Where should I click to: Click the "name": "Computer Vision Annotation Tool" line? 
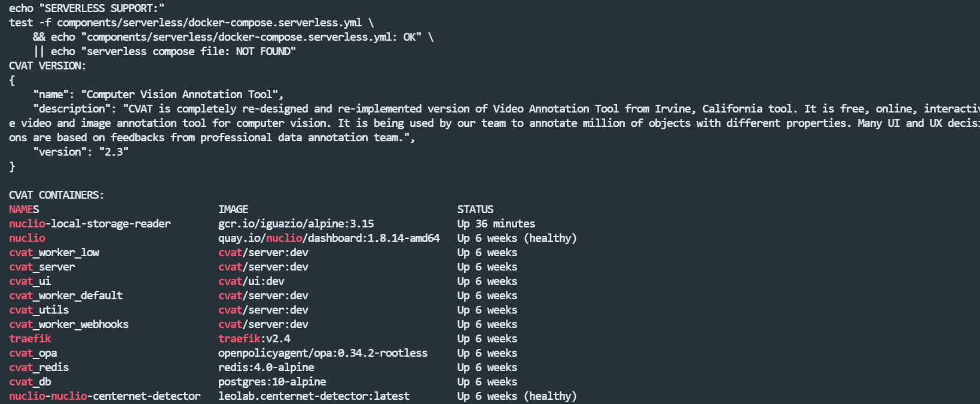click(x=158, y=95)
